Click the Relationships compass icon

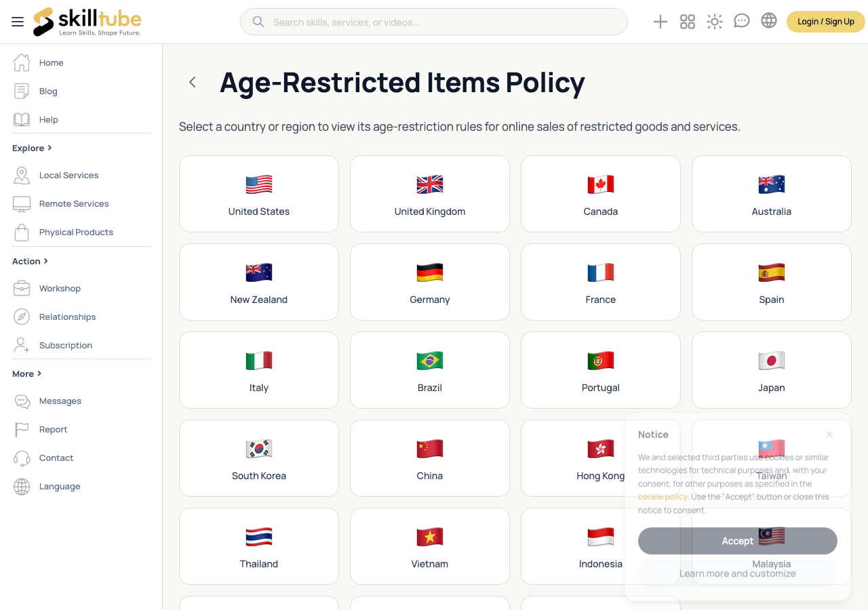[22, 317]
